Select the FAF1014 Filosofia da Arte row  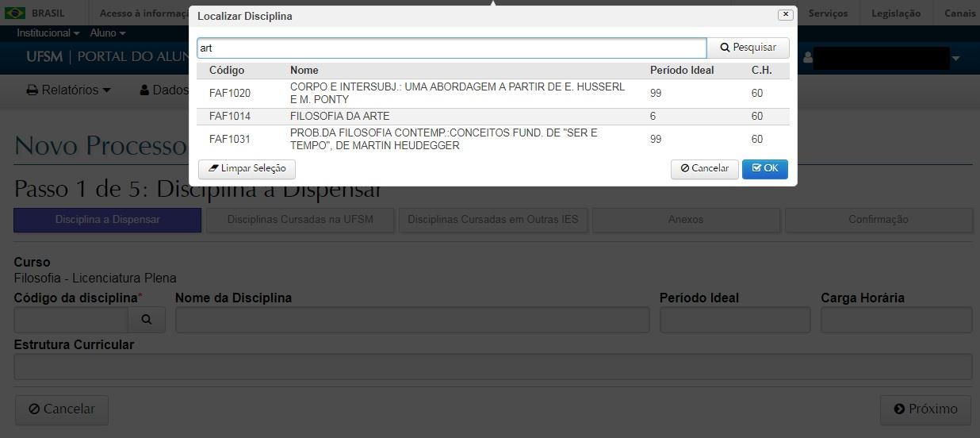pyautogui.click(x=492, y=117)
